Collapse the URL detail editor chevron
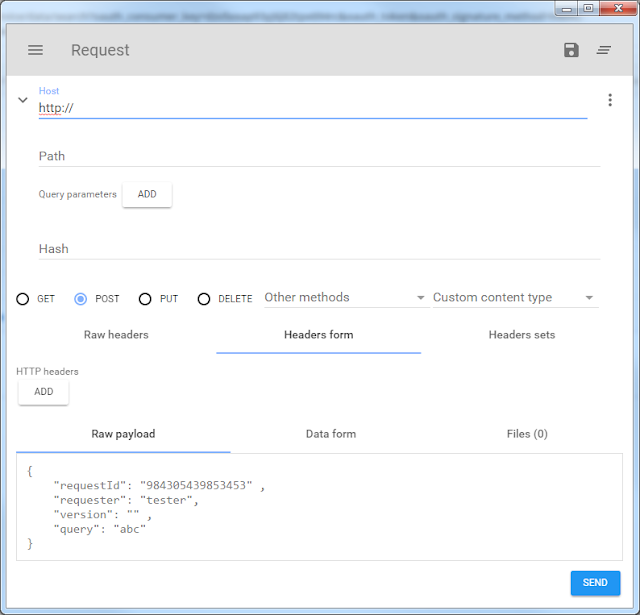 (x=23, y=100)
